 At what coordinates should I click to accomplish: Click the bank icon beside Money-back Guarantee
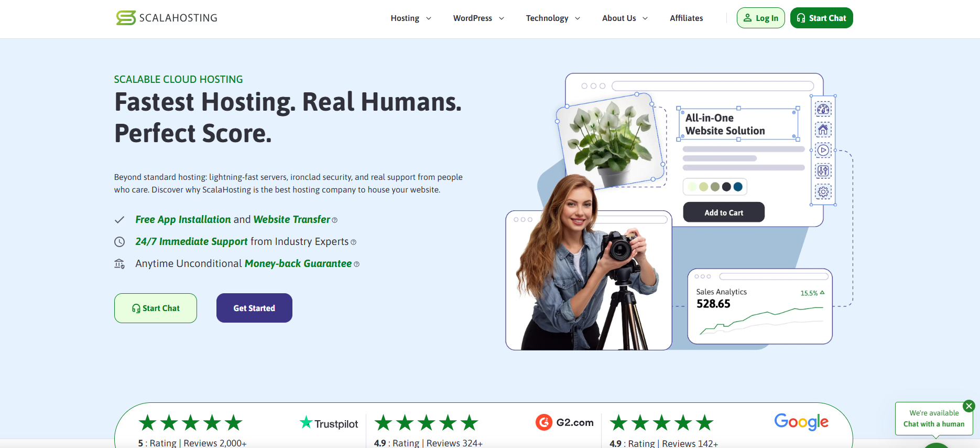click(x=119, y=264)
